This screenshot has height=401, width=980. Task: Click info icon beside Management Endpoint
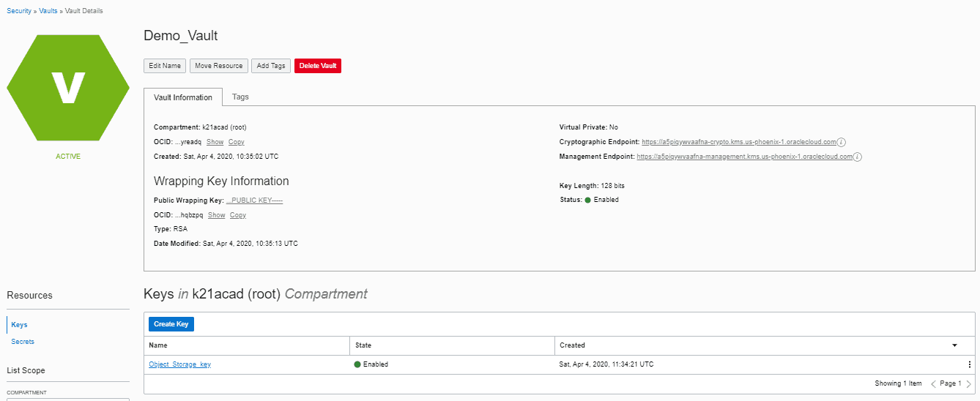click(x=858, y=157)
